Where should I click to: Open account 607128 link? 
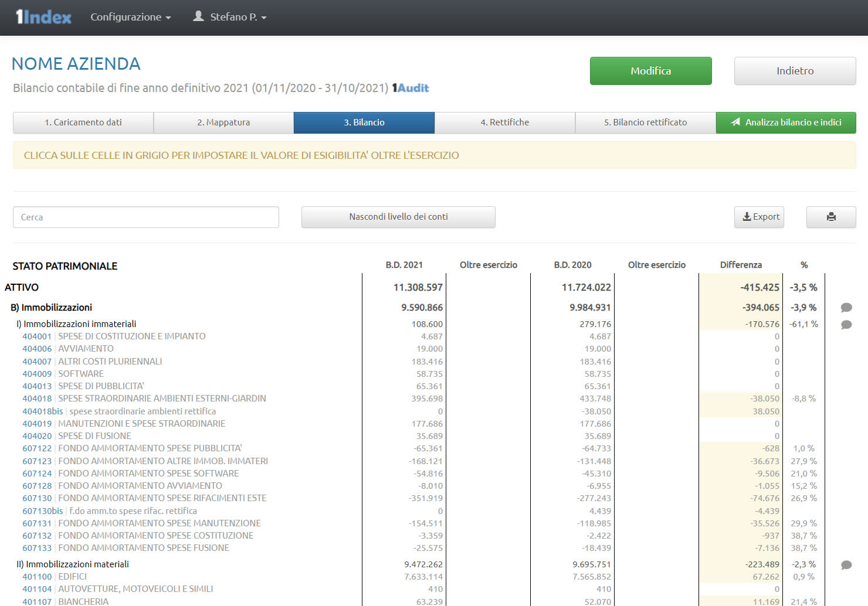[x=37, y=486]
